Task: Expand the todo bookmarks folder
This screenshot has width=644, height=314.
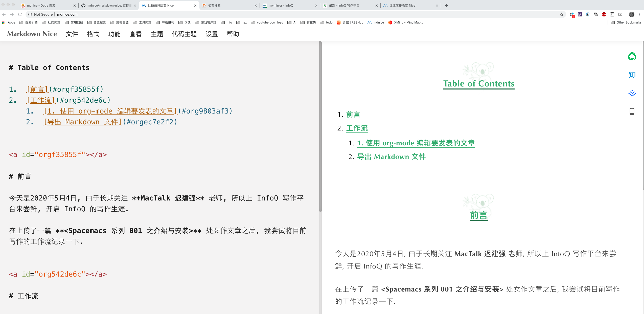Action: coord(326,23)
